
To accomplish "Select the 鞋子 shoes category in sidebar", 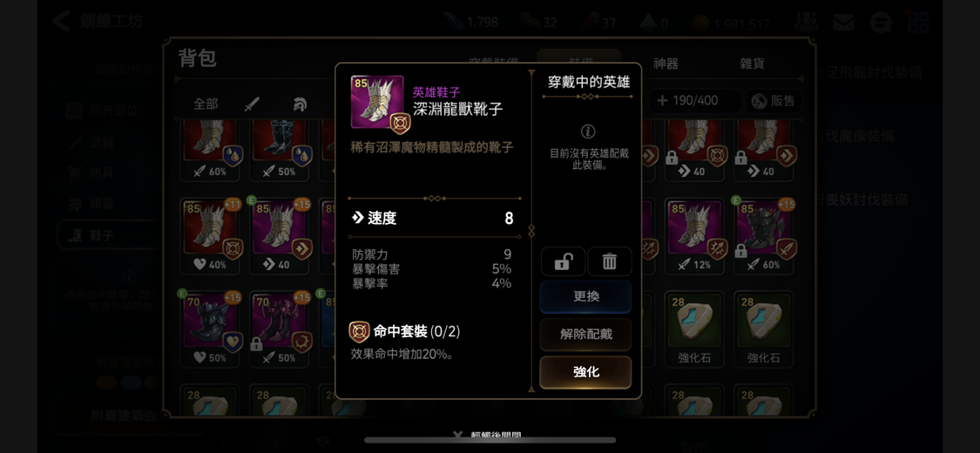I will click(106, 235).
